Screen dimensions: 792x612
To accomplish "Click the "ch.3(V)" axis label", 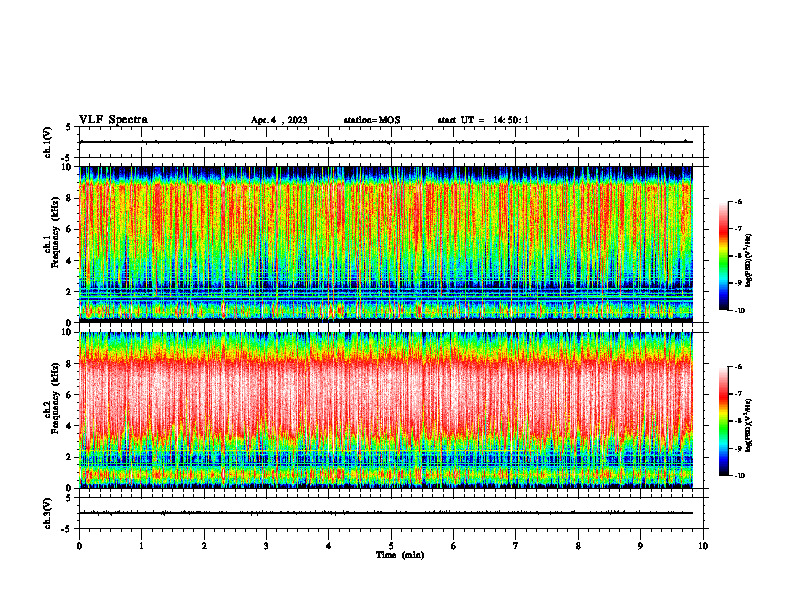I will tap(48, 513).
